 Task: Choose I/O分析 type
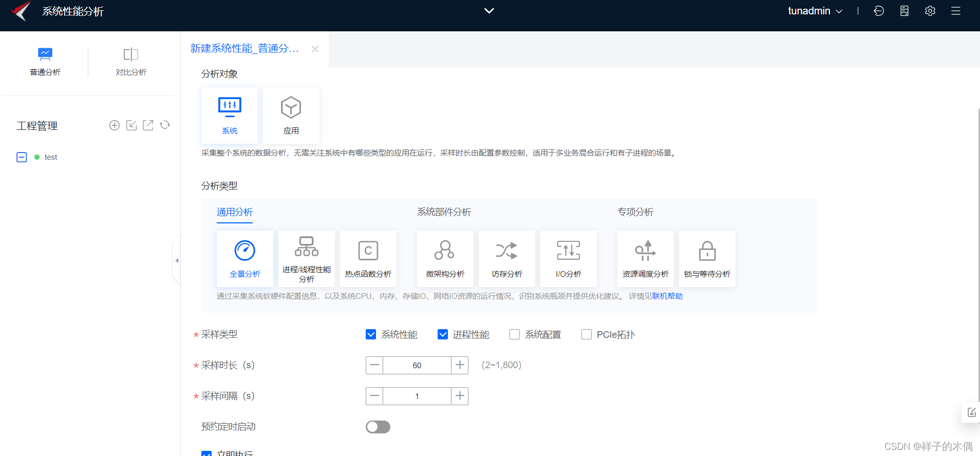click(x=569, y=259)
